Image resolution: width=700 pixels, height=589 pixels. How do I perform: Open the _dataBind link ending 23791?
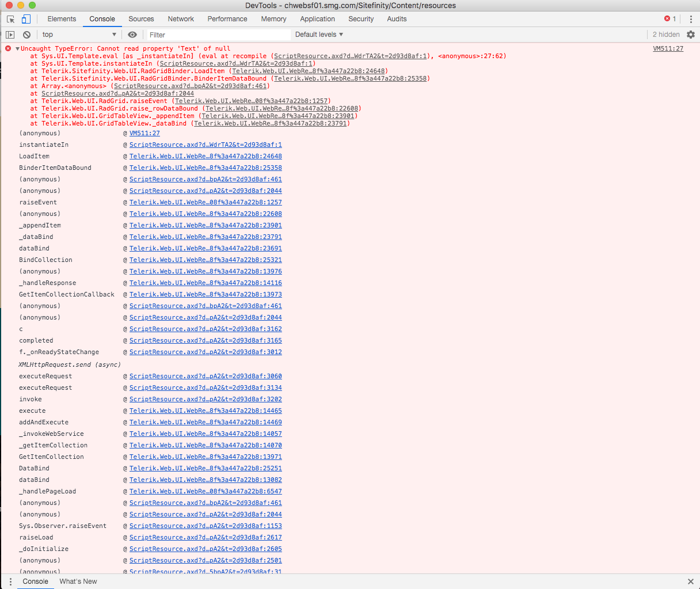pyautogui.click(x=206, y=237)
